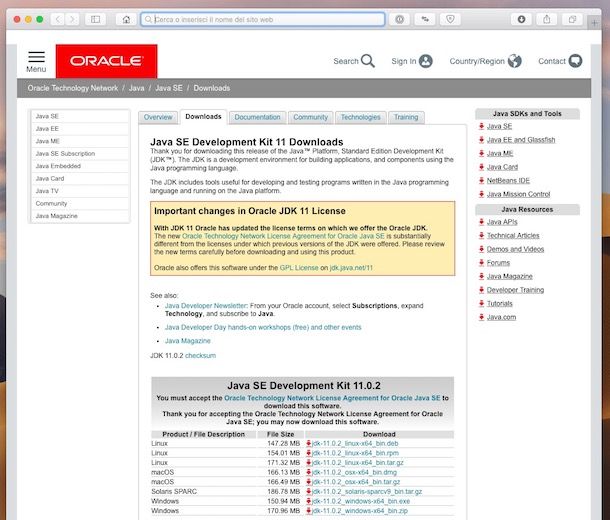This screenshot has width=610, height=520.
Task: Open Country/Region globe icon
Action: pyautogui.click(x=514, y=61)
